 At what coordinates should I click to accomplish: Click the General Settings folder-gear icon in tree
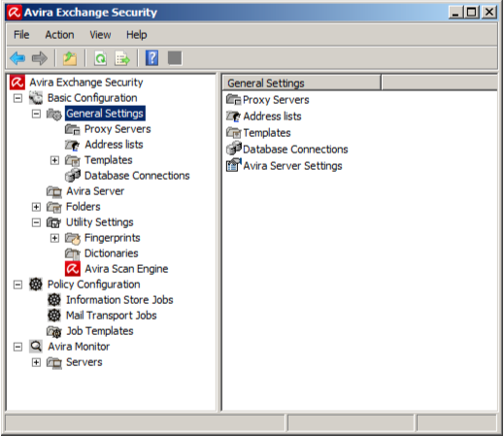pos(54,114)
